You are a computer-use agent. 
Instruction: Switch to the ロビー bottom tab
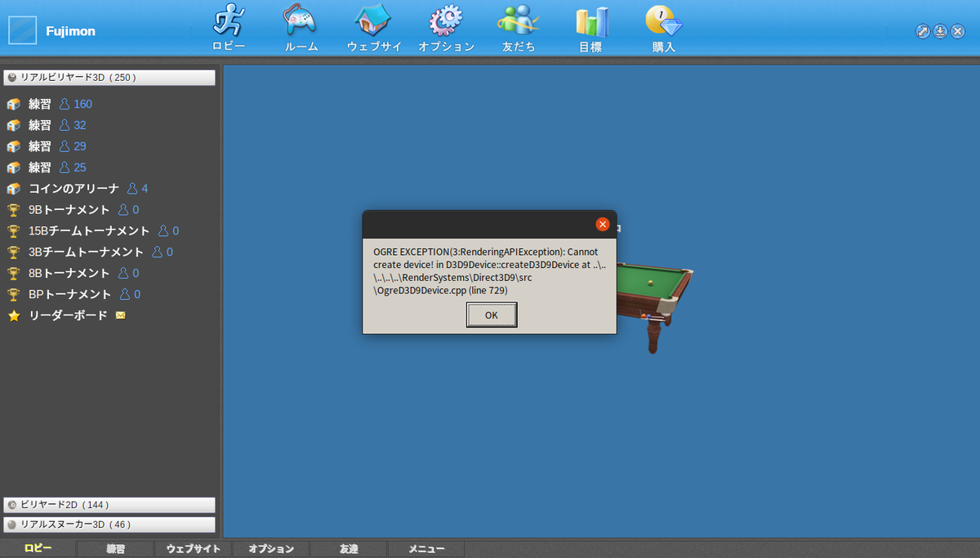38,549
